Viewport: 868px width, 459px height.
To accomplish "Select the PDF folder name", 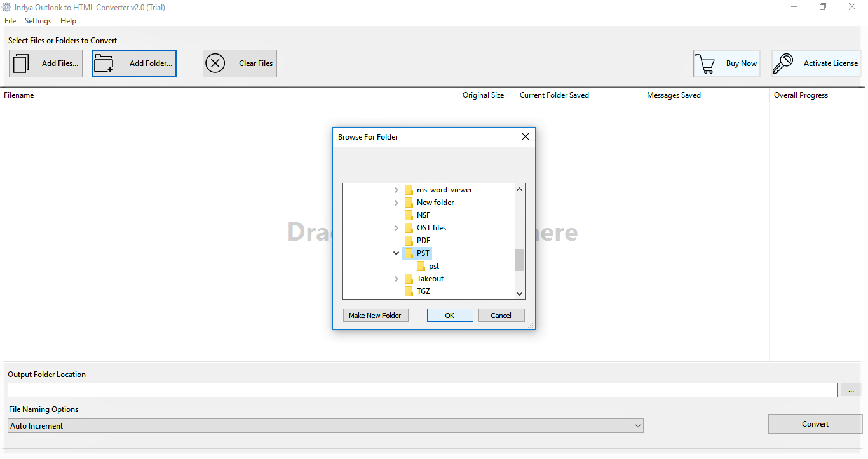I will coord(423,241).
